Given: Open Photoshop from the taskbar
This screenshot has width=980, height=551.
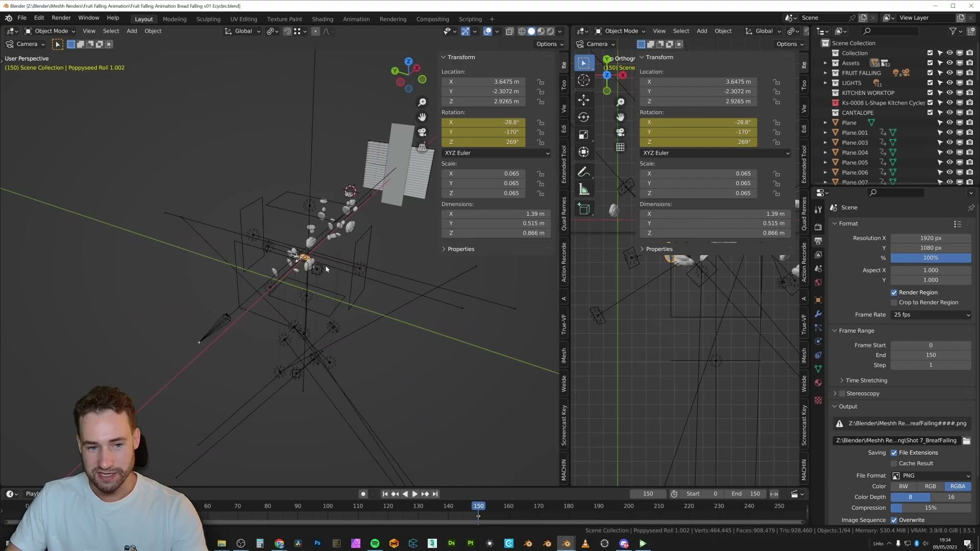Looking at the screenshot, I should [x=317, y=543].
